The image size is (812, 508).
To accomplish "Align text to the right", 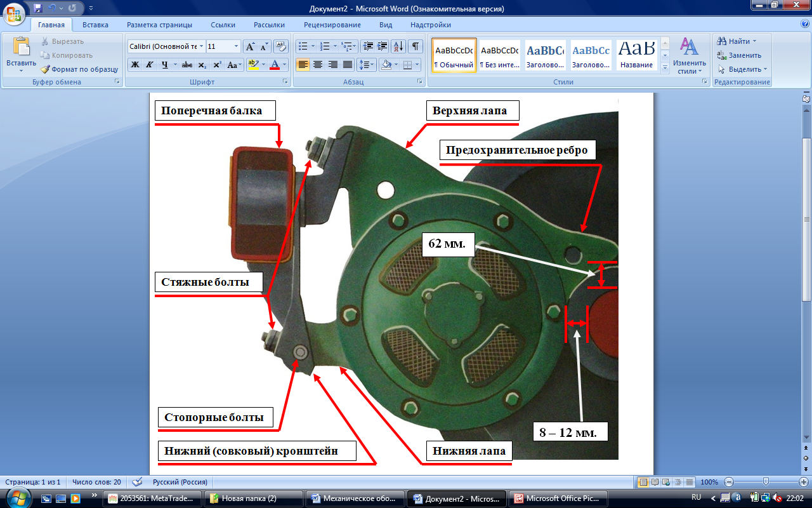I will pyautogui.click(x=332, y=65).
